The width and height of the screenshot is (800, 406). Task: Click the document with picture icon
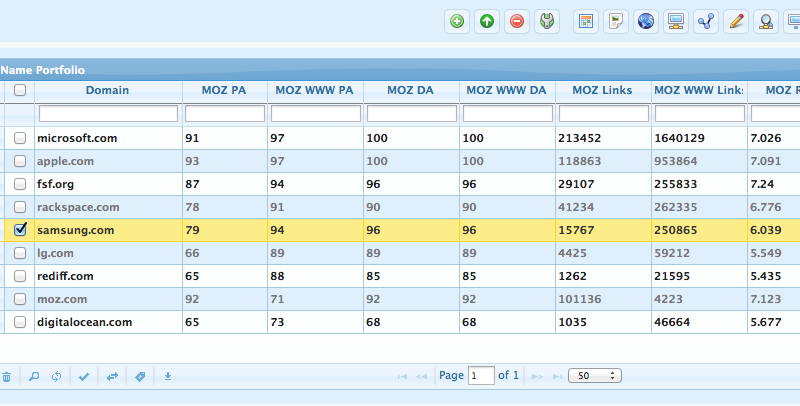616,21
